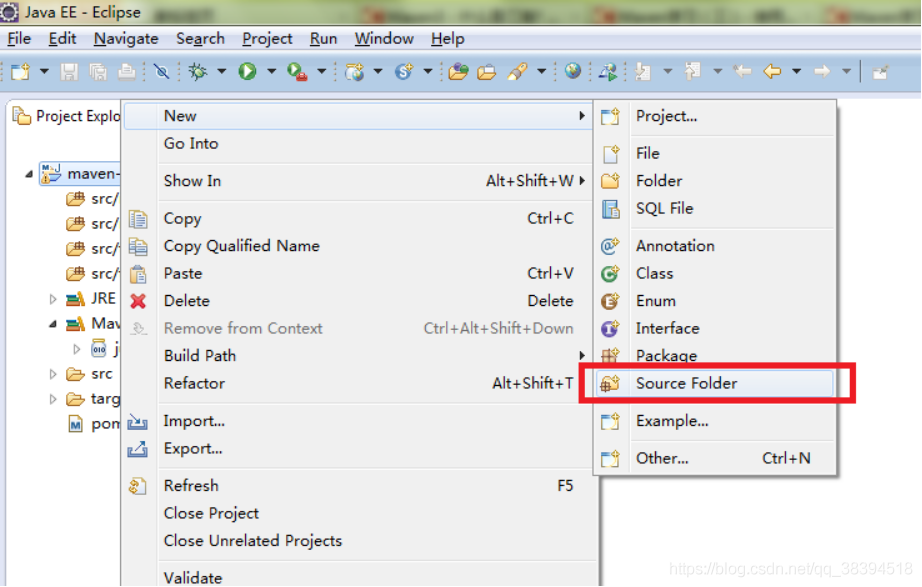Click the Last Edit Location icon
Screen dimensions: 922x587
coord(742,72)
